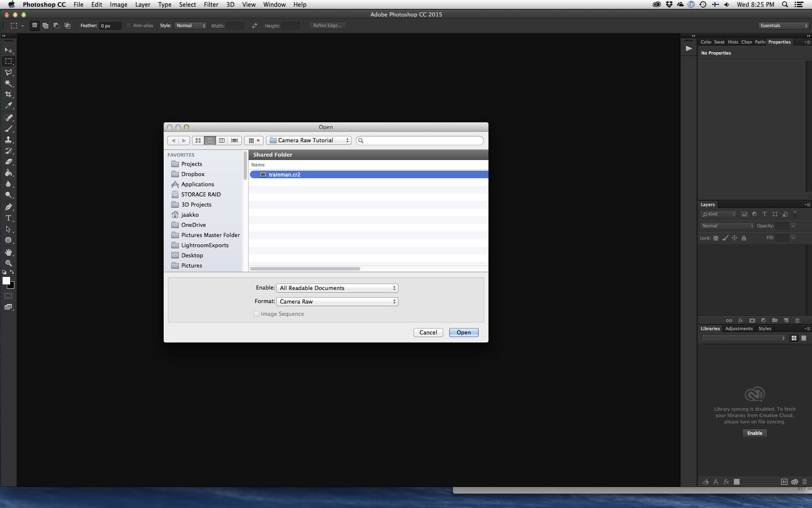Select the Blur tool
The image size is (812, 508).
click(x=8, y=184)
